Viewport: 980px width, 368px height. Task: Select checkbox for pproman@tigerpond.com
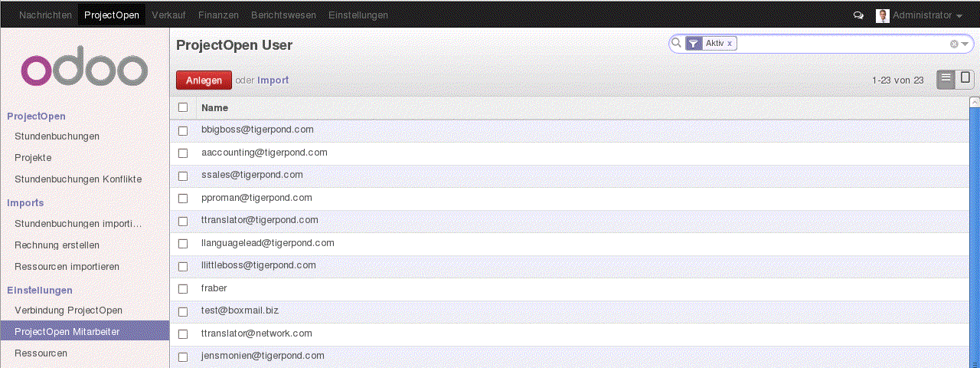[x=183, y=199]
